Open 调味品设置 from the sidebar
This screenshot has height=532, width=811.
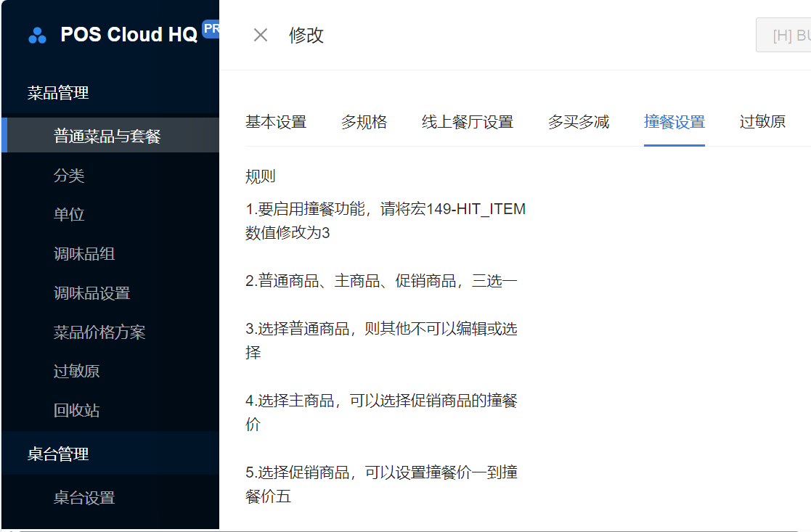91,293
